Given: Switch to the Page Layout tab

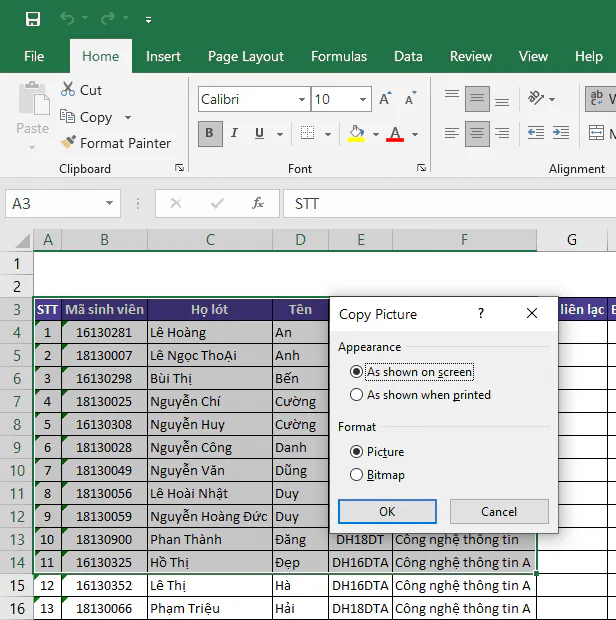Looking at the screenshot, I should click(246, 56).
